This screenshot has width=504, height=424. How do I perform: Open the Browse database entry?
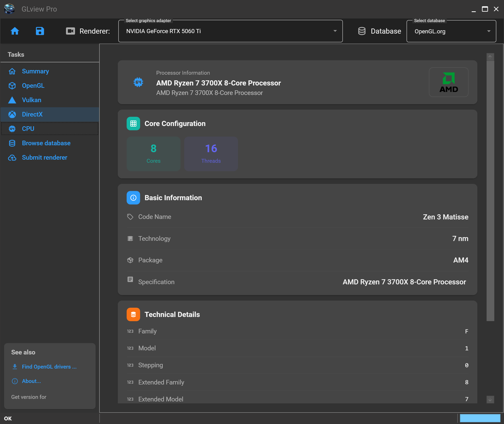pos(50,143)
